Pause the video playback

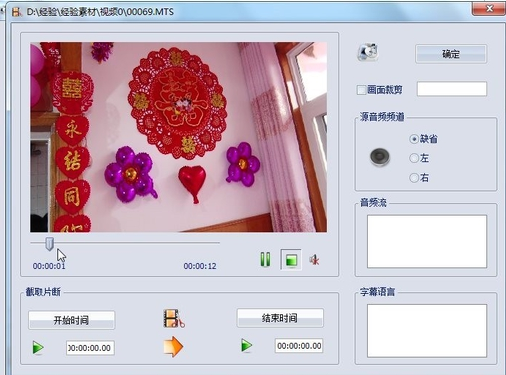point(265,259)
